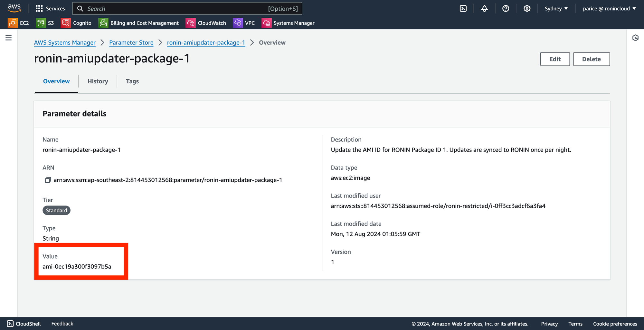Expand the side navigation hamburger menu

click(9, 38)
